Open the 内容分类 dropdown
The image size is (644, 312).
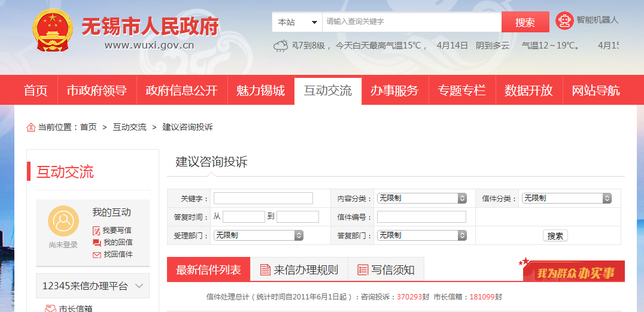click(x=422, y=198)
